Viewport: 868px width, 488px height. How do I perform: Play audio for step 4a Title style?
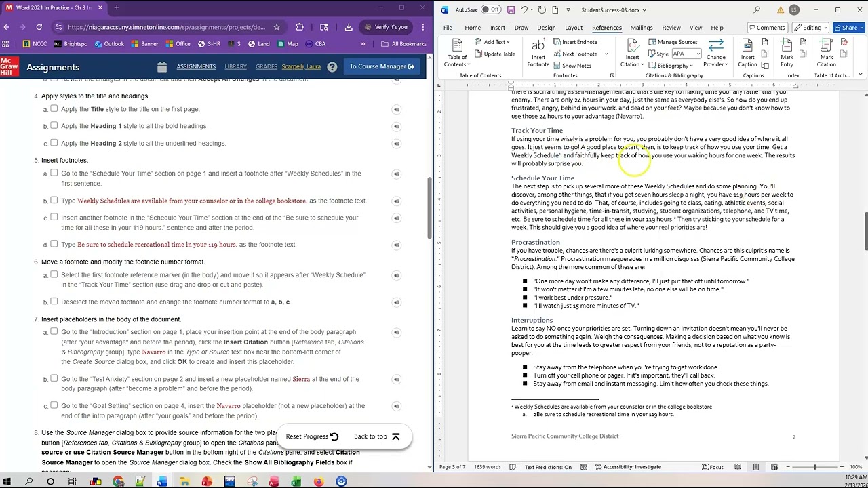pyautogui.click(x=396, y=109)
